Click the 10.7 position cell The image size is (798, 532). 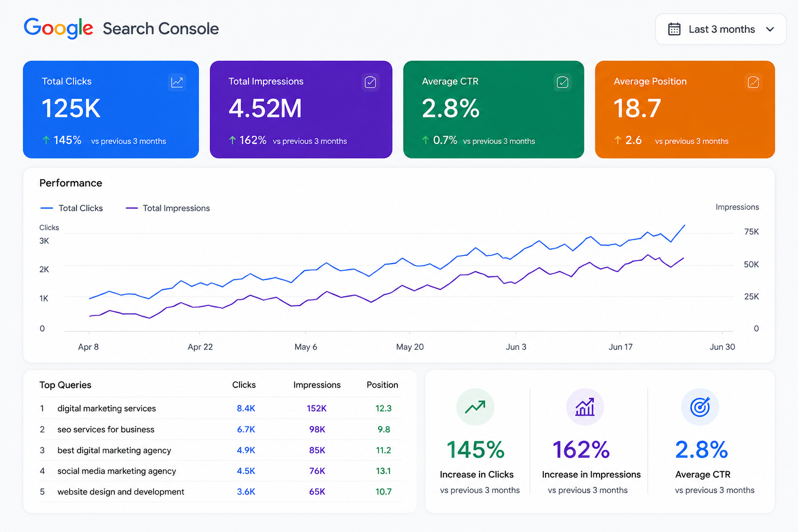383,492
